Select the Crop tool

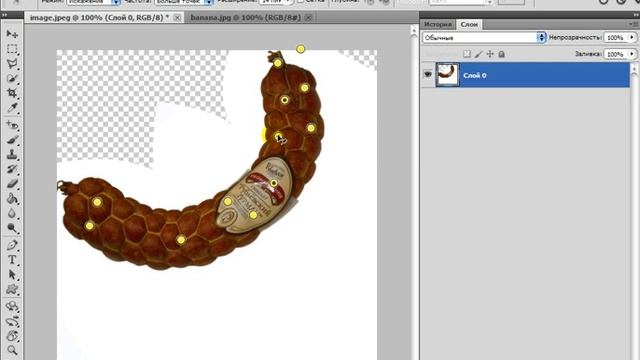[12, 93]
